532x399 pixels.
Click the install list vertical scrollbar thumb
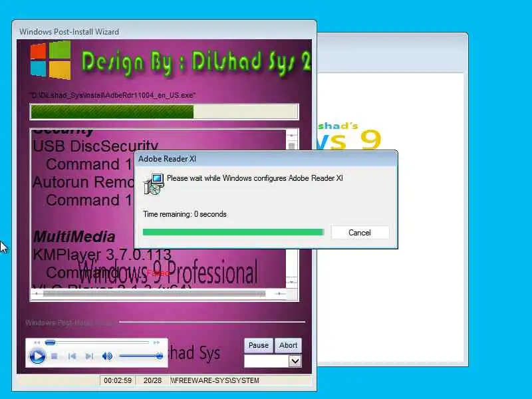click(291, 146)
